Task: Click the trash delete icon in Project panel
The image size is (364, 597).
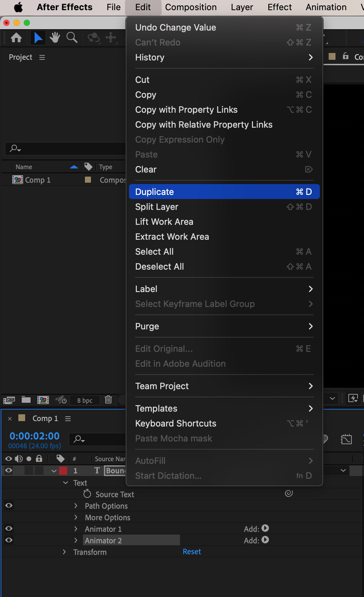Action: pos(108,400)
